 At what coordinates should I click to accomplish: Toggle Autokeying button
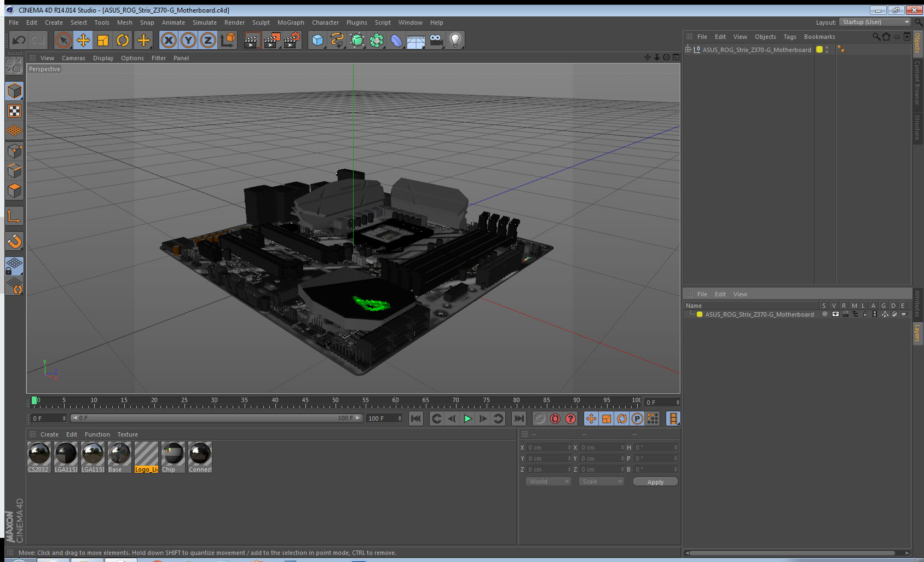tap(555, 418)
